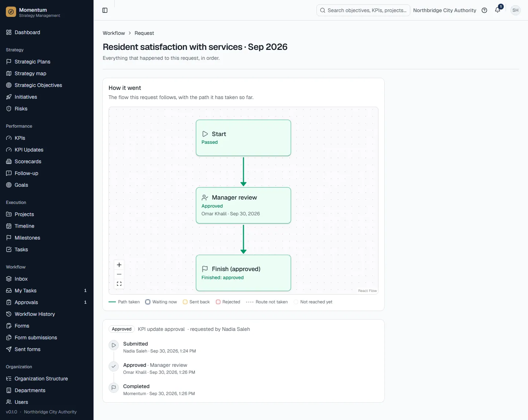Open the SH user avatar menu
Screen dimensions: 528x420
point(516,10)
